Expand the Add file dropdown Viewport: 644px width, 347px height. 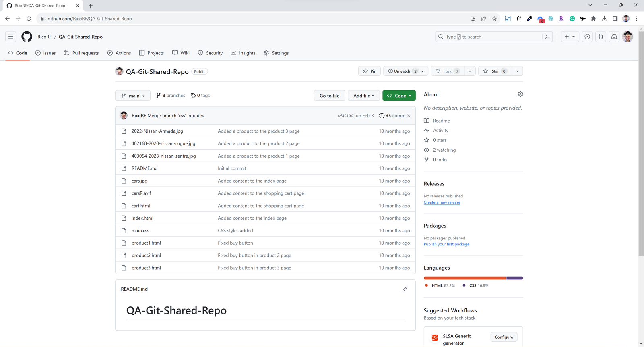click(x=363, y=96)
